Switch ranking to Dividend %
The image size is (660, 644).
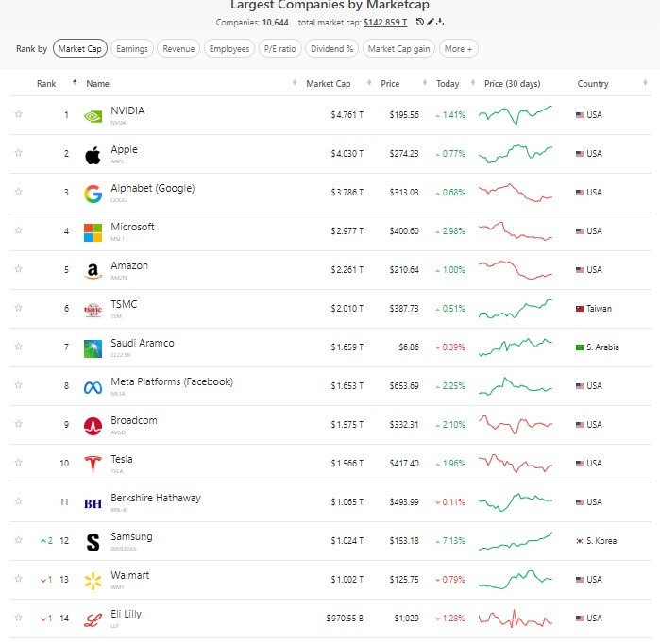pyautogui.click(x=331, y=49)
